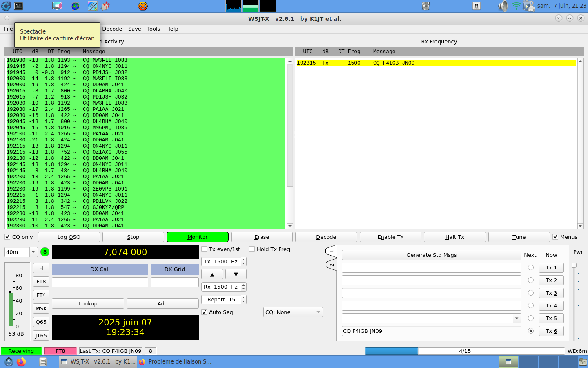Open the trash icon in panel
The image size is (588, 368).
click(425, 6)
